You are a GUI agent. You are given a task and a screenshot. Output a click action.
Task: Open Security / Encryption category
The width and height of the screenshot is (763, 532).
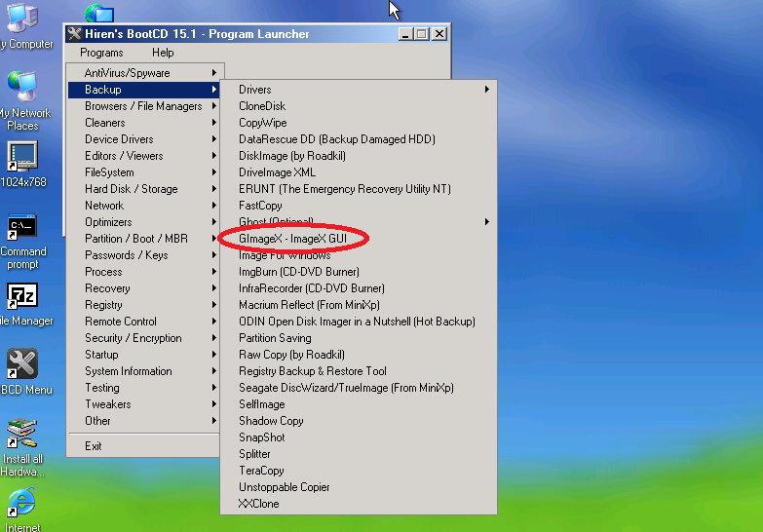tap(144, 338)
